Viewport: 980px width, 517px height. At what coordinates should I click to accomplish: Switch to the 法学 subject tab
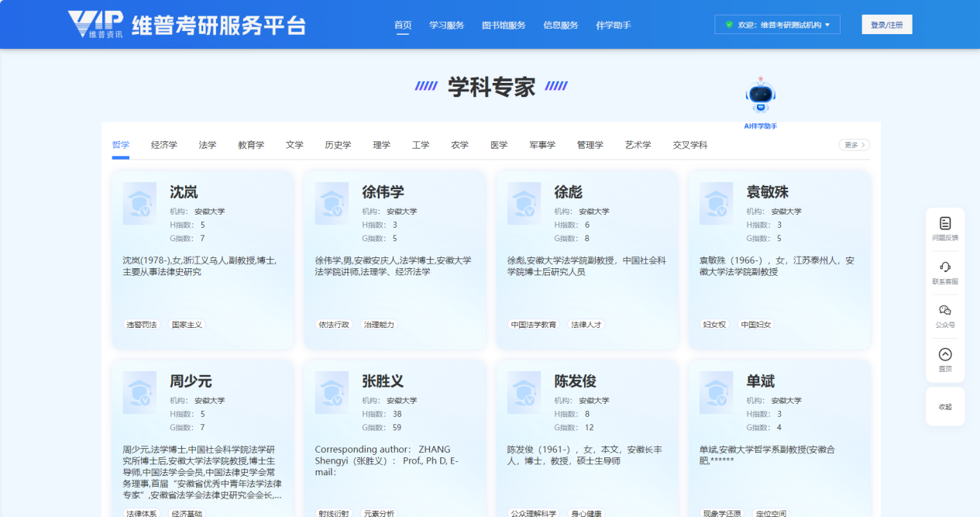point(208,145)
